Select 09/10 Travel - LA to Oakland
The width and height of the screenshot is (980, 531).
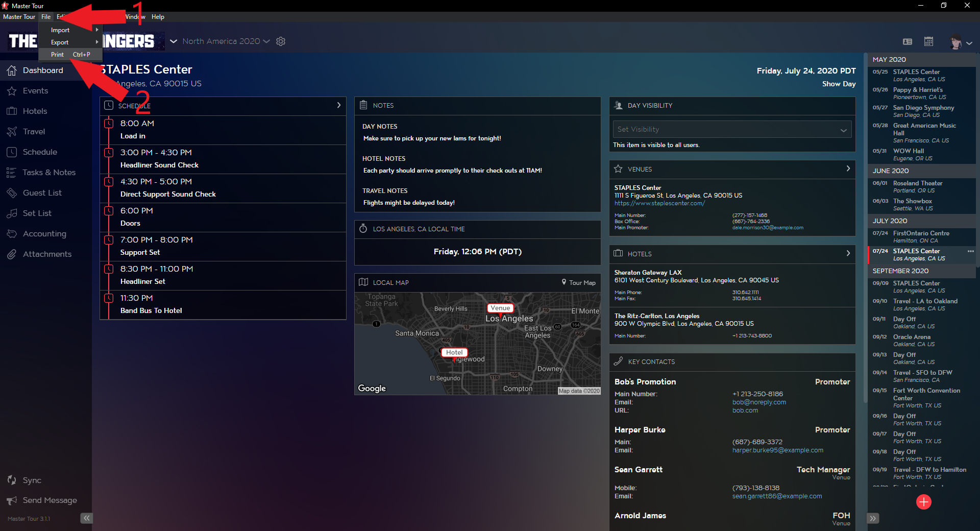921,305
